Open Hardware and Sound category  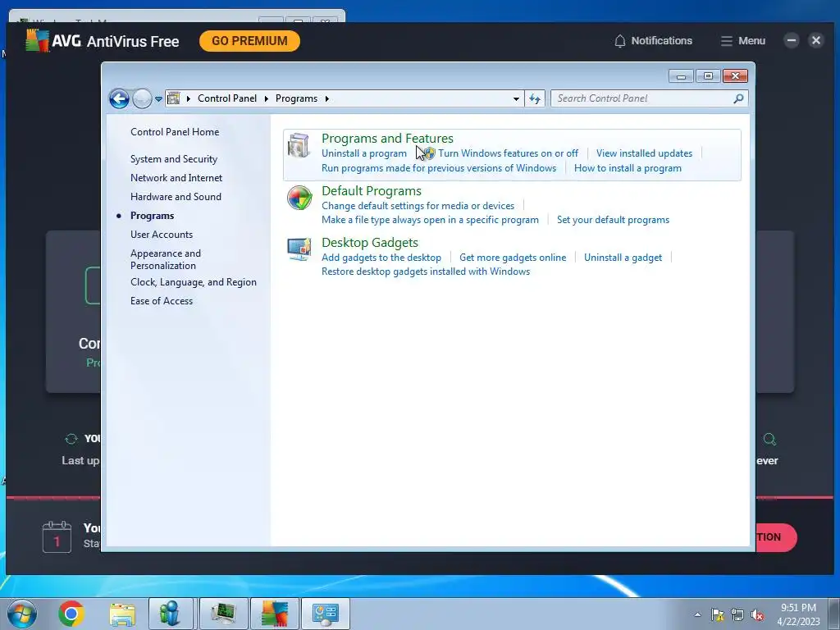pos(176,197)
